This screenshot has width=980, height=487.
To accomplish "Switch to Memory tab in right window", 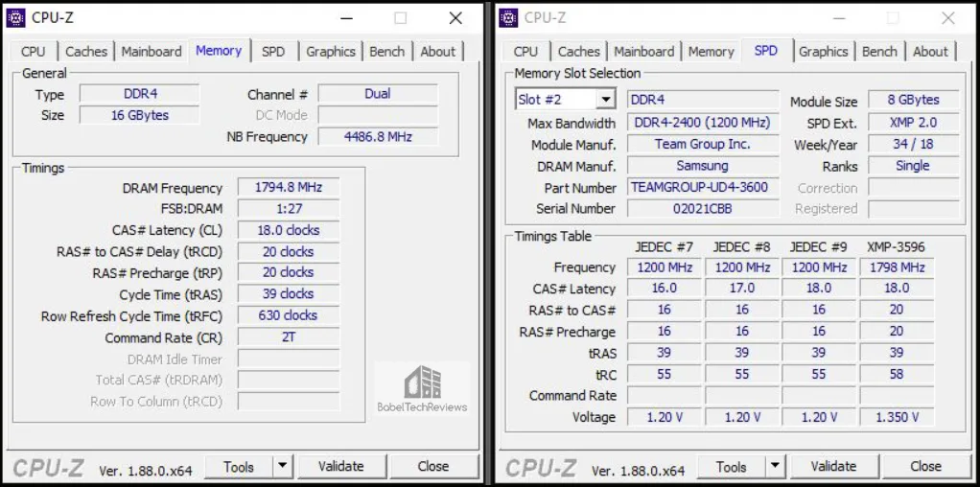I will tap(712, 51).
